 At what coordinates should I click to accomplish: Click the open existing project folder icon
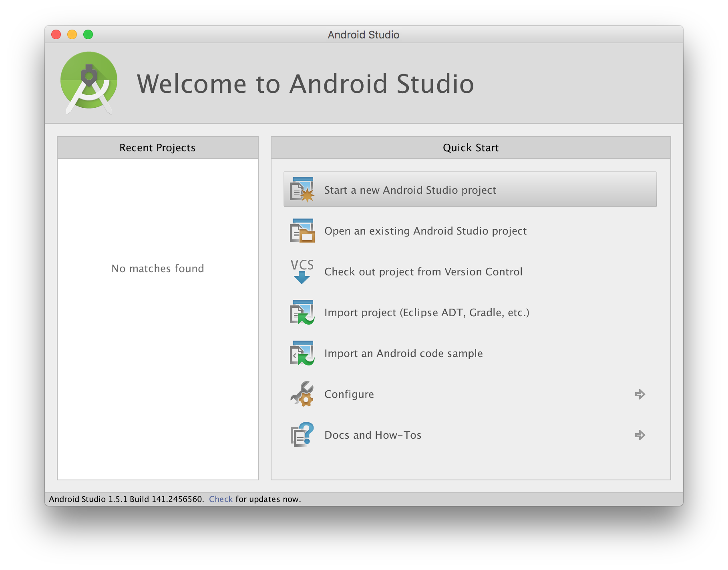click(x=302, y=231)
